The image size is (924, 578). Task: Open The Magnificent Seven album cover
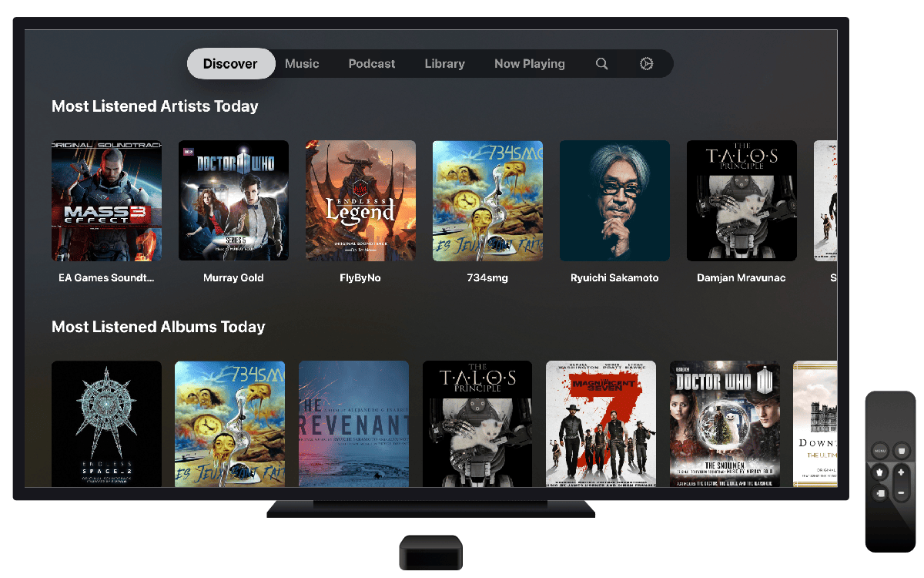coord(601,424)
